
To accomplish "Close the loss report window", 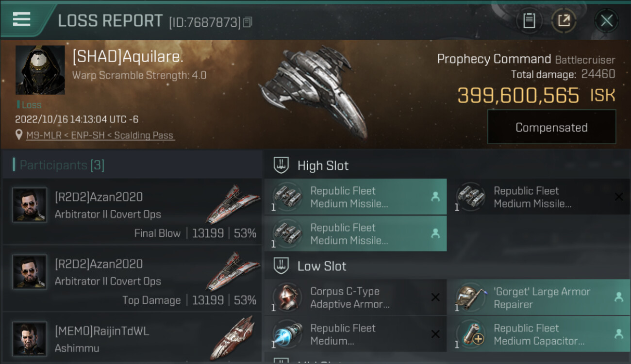I will [x=606, y=20].
